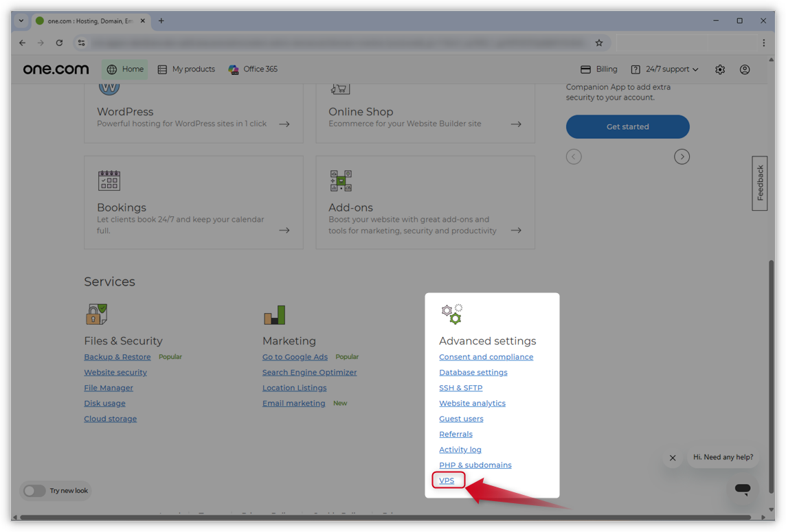Open the browser tab list chevron
Screen dimensions: 786x532
[x=21, y=21]
